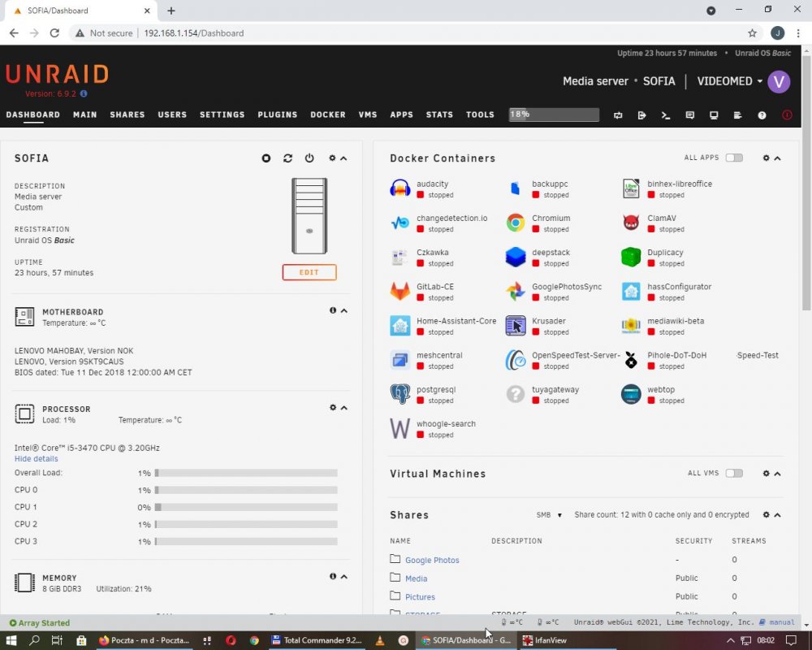Click the EDIT button under the server image

[x=309, y=272]
